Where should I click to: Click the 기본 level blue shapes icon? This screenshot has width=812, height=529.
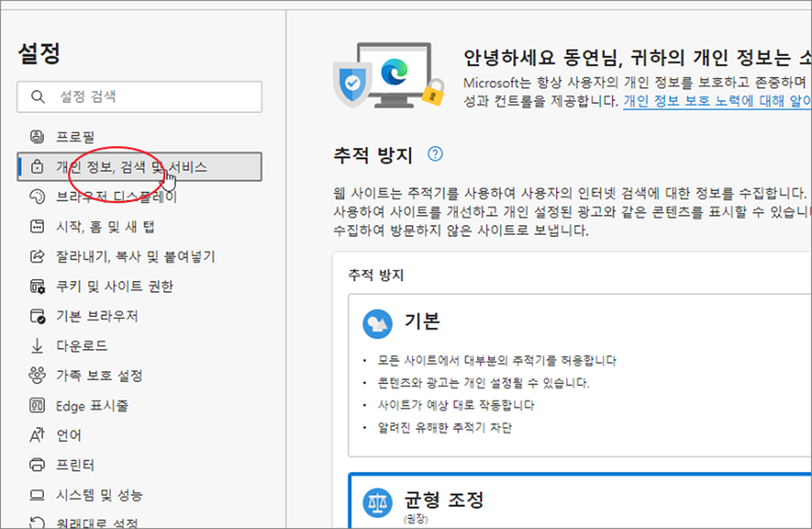[377, 323]
